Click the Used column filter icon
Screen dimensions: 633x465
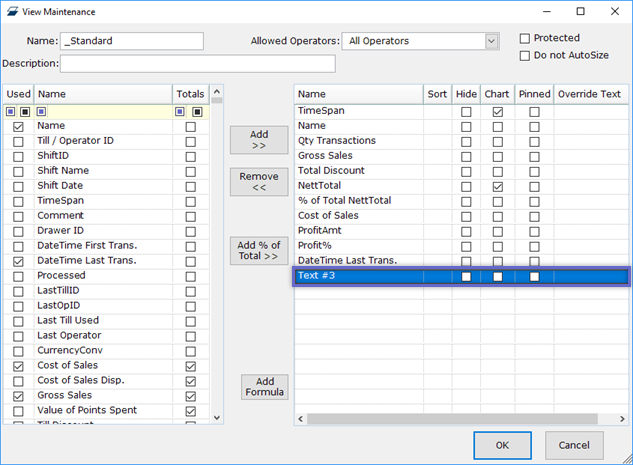[x=11, y=112]
